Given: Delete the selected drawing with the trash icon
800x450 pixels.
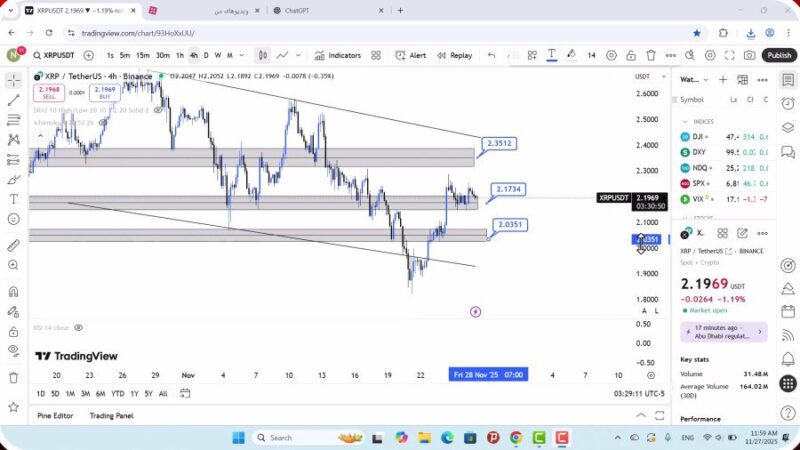Looking at the screenshot, I should pos(651,56).
